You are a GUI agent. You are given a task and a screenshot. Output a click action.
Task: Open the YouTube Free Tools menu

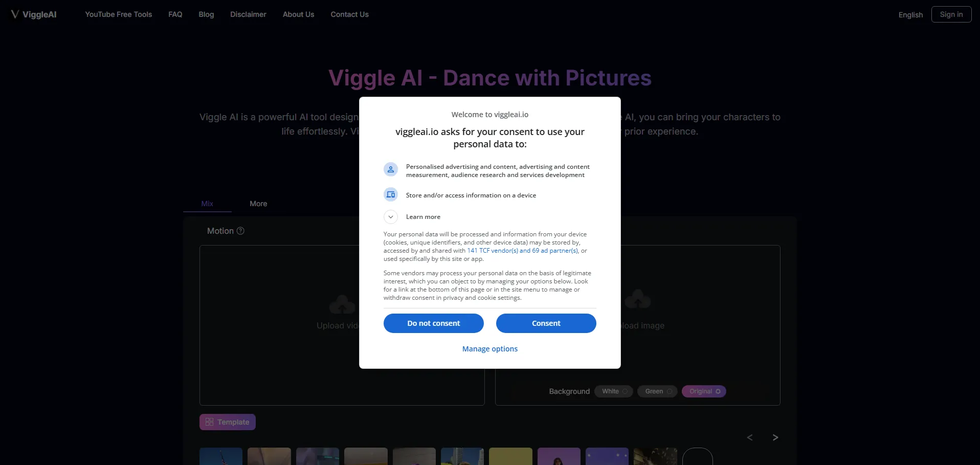coord(119,14)
